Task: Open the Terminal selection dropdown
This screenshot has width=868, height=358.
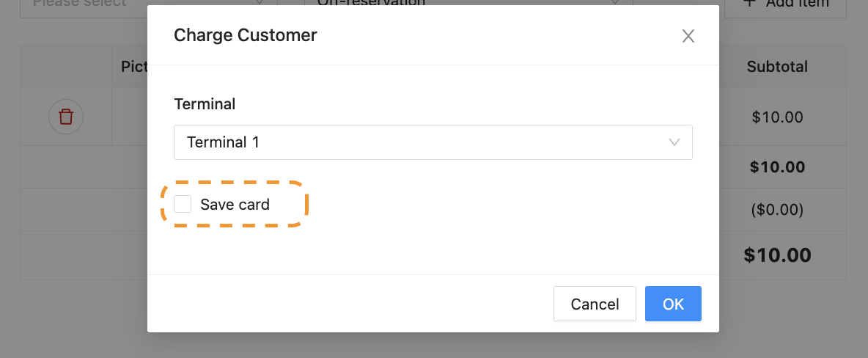Action: pyautogui.click(x=433, y=142)
